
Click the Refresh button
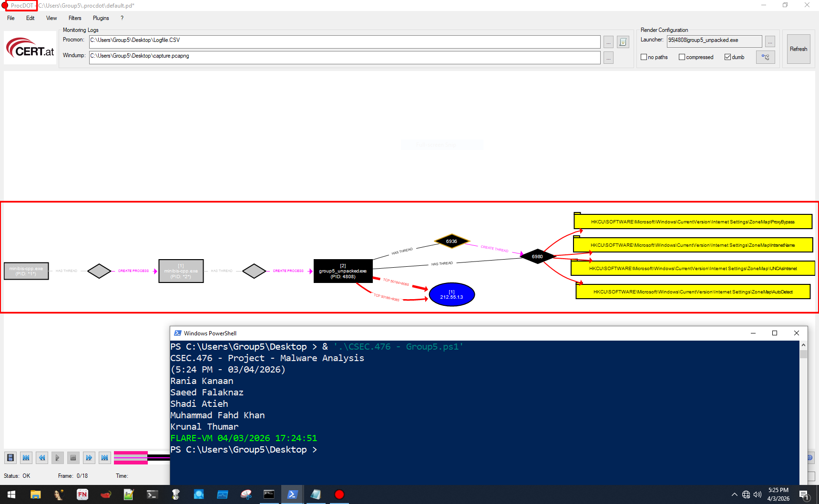tap(799, 49)
